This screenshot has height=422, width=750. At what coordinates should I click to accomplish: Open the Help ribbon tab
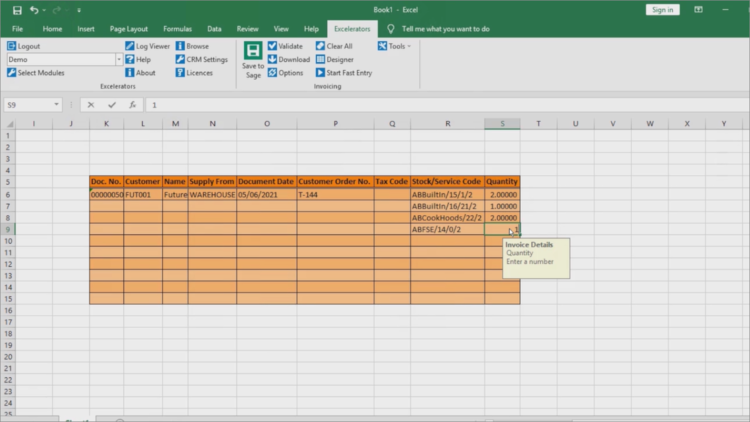[x=311, y=29]
